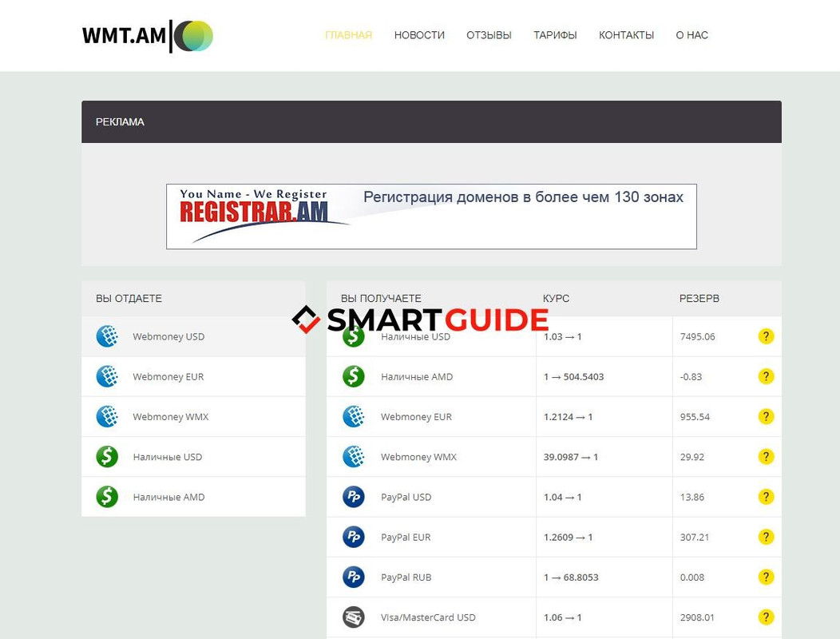The height and width of the screenshot is (639, 840).
Task: Open the ОТЗЫВЫ page
Action: tap(489, 35)
